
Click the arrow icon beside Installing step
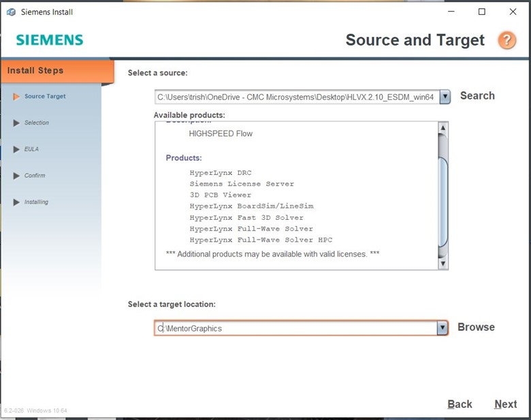[x=16, y=202]
